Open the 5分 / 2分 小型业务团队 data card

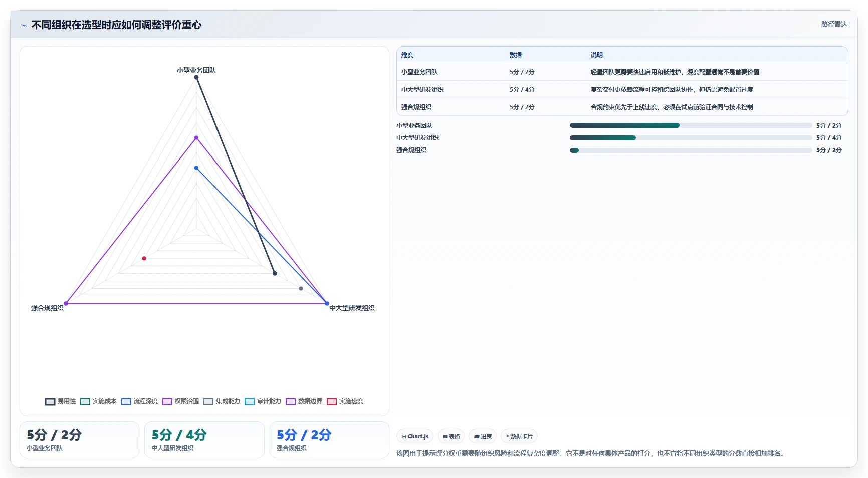(79, 440)
